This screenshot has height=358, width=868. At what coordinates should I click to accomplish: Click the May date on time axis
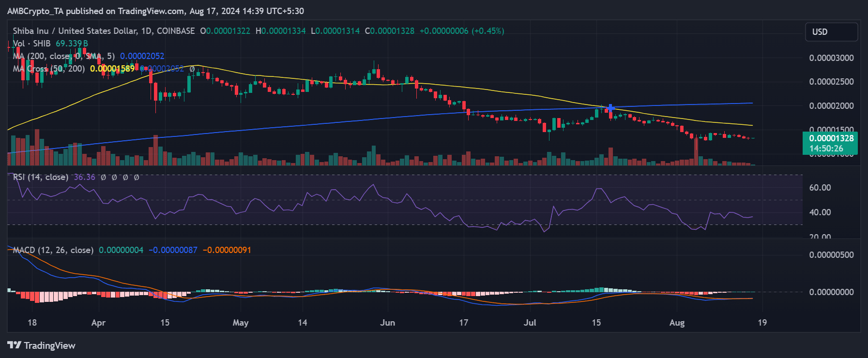click(x=241, y=323)
